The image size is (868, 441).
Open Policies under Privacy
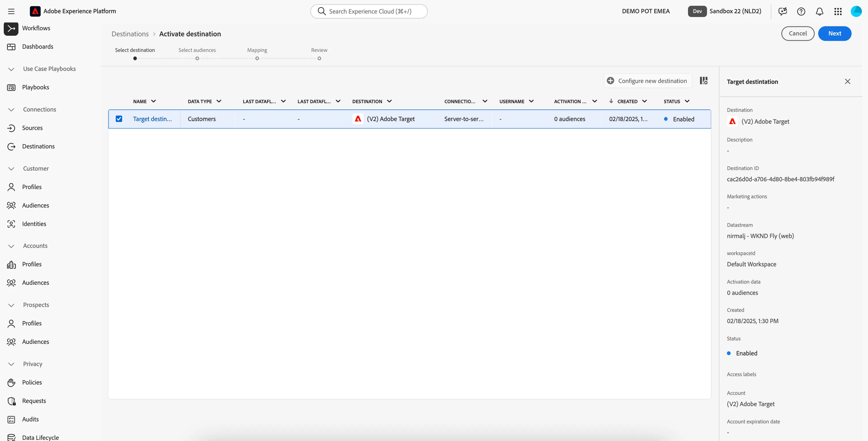click(x=32, y=382)
